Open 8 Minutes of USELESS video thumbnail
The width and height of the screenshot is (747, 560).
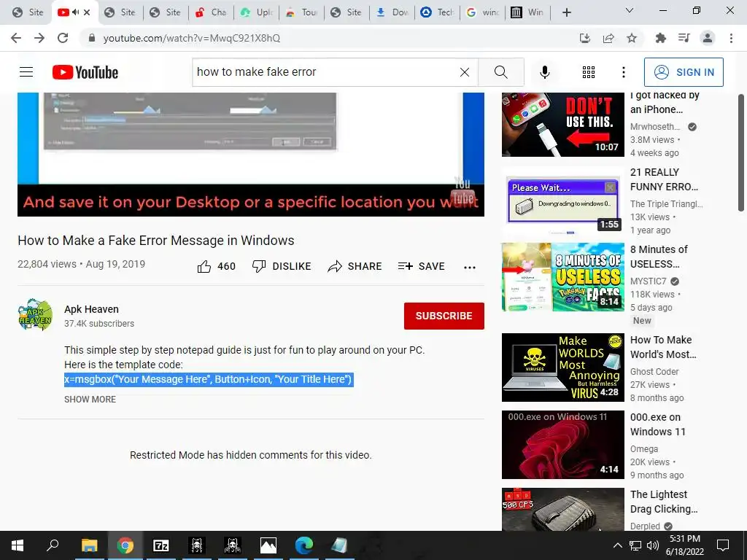562,276
